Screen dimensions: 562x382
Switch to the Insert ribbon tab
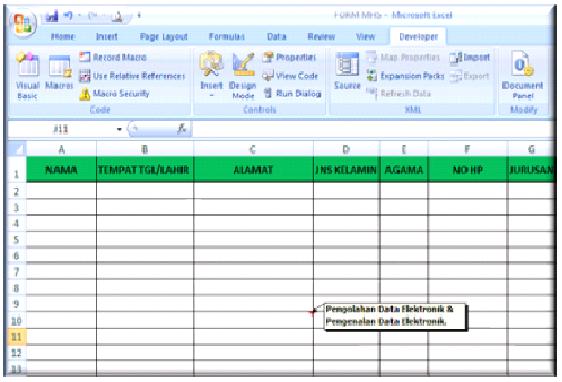(106, 37)
